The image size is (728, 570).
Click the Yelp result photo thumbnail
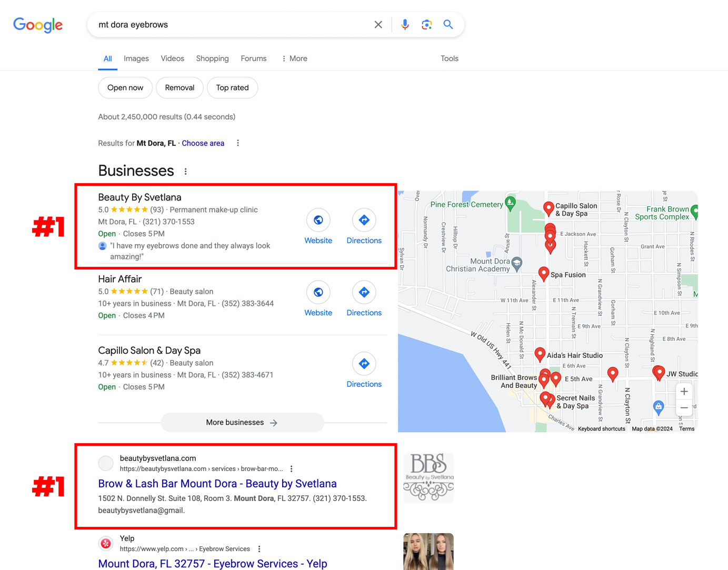[428, 552]
